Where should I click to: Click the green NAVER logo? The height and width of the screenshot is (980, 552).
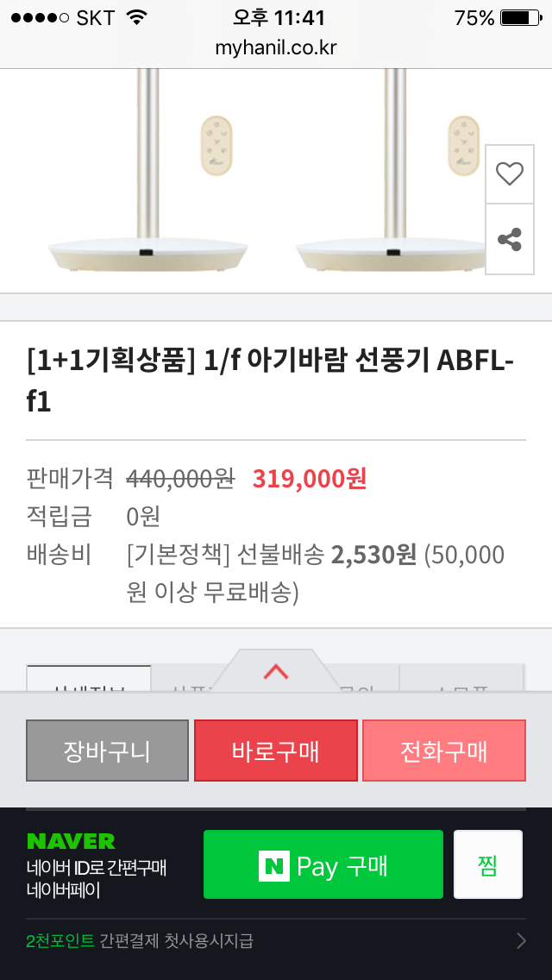71,841
